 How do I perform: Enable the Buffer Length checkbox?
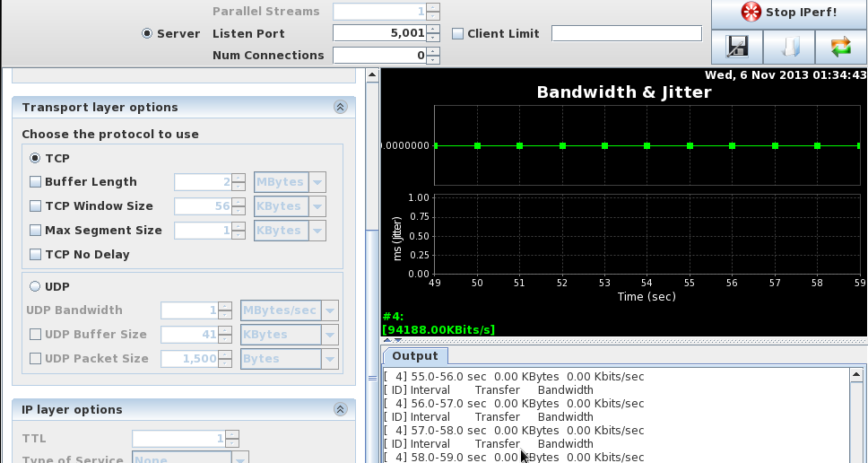click(35, 181)
